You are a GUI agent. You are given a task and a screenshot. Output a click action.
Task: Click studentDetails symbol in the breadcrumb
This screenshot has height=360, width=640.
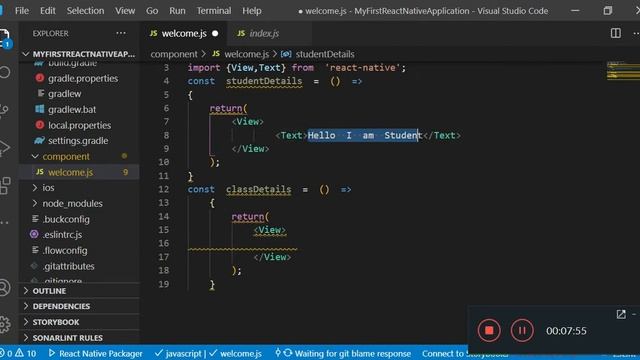coord(318,54)
